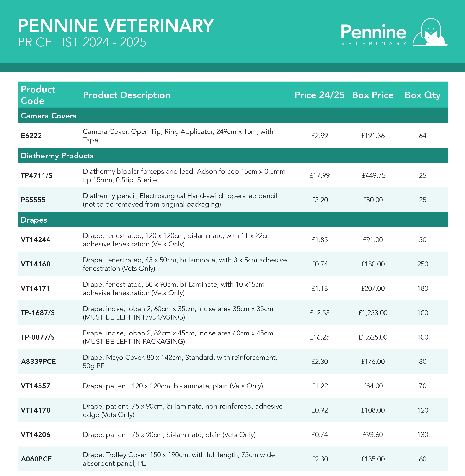Select the Camera Covers section heading
Screen dimensions: 465x476
tap(49, 116)
